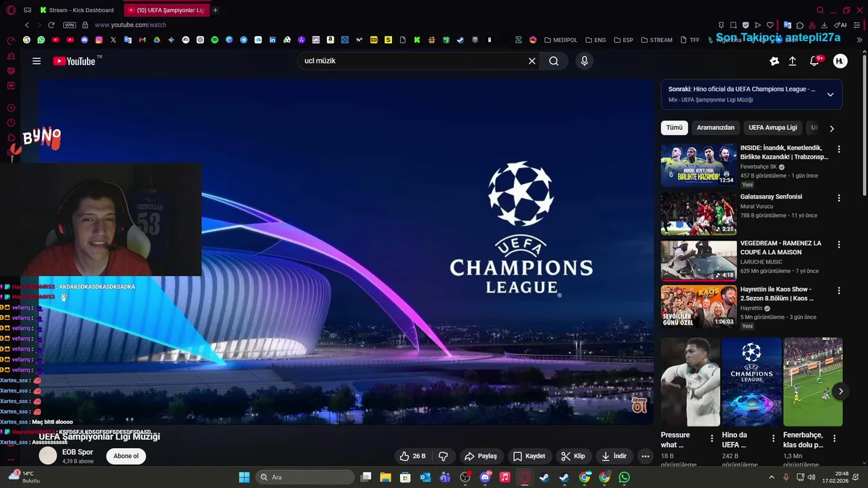
Task: Open the upload arrow icon in YouTube header
Action: coord(792,61)
